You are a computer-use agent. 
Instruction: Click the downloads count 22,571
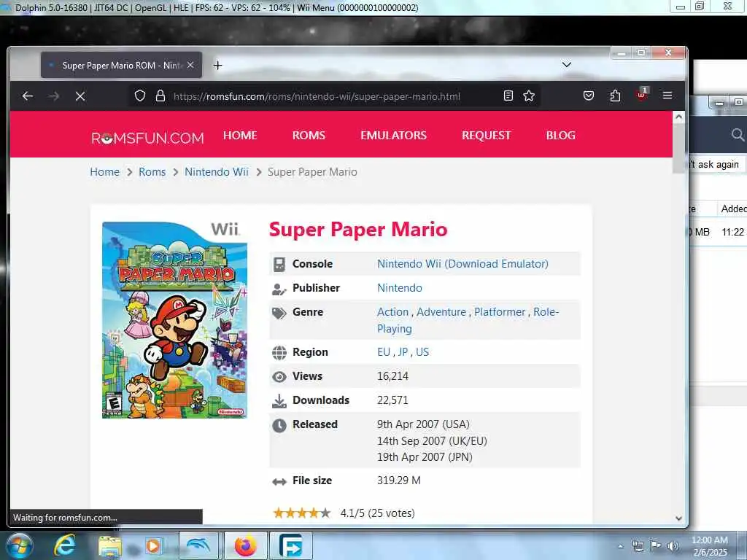(x=392, y=400)
